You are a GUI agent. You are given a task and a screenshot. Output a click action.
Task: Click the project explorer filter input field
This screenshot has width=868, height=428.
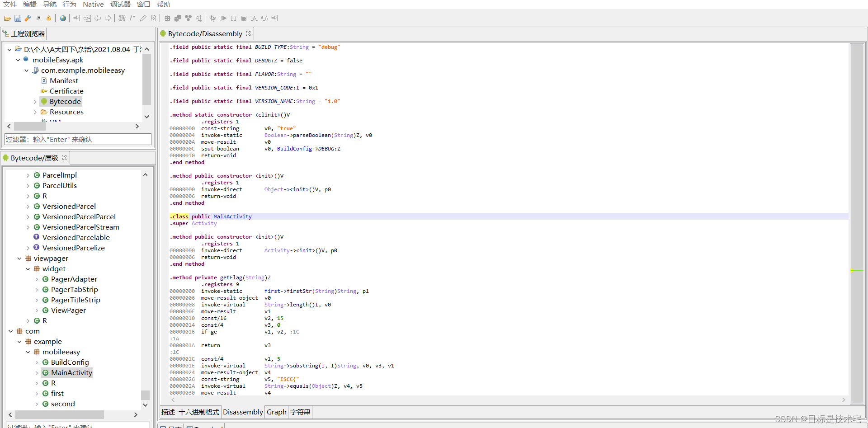[78, 140]
